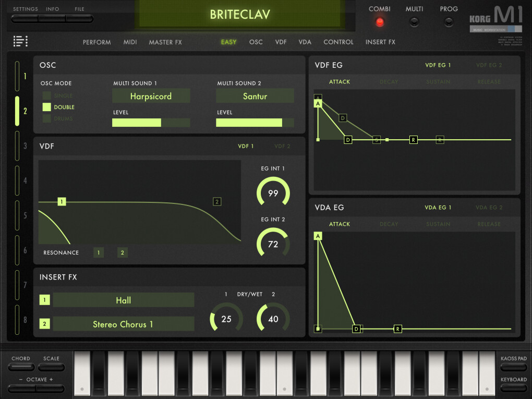The height and width of the screenshot is (399, 532).
Task: Switch to the CONTROL tab
Action: coord(338,42)
